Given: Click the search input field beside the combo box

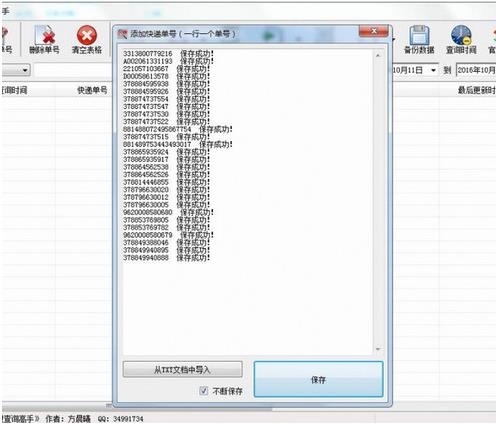Looking at the screenshot, I should click(73, 70).
